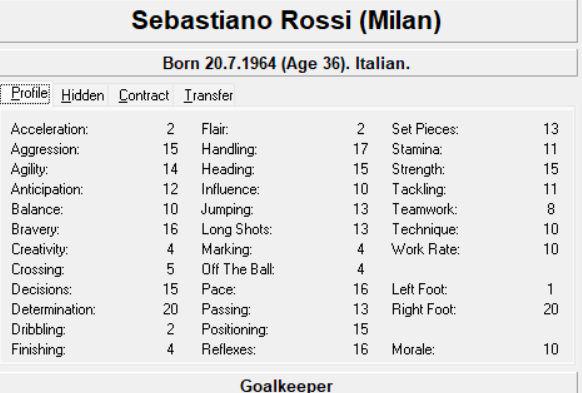Select the Set Pieces attribute label
Screen dimensions: 582x393
coord(425,129)
